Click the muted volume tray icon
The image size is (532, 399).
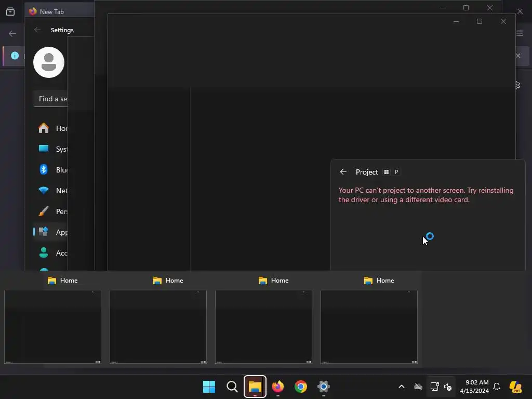click(x=448, y=387)
